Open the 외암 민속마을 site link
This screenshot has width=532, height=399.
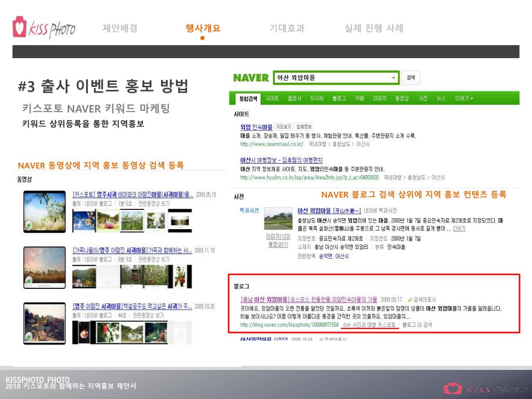pyautogui.click(x=256, y=127)
